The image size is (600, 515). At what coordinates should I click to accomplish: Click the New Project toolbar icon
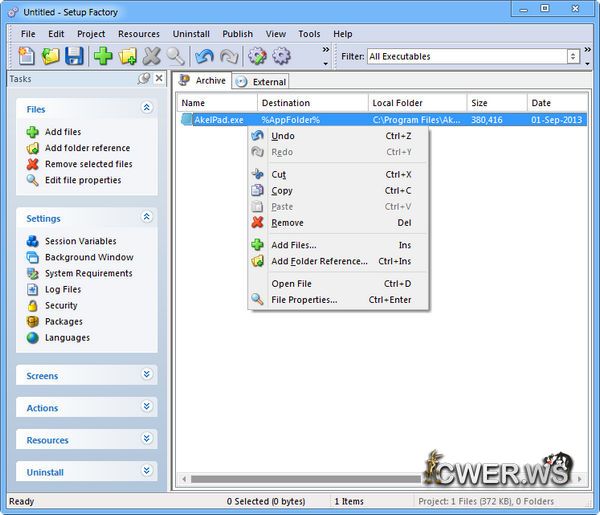tap(26, 56)
